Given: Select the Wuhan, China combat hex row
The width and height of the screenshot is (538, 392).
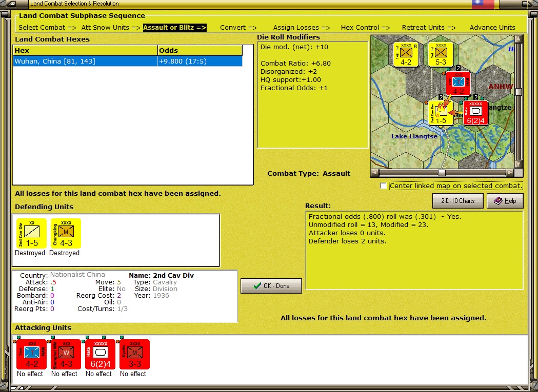Looking at the screenshot, I should pos(128,61).
